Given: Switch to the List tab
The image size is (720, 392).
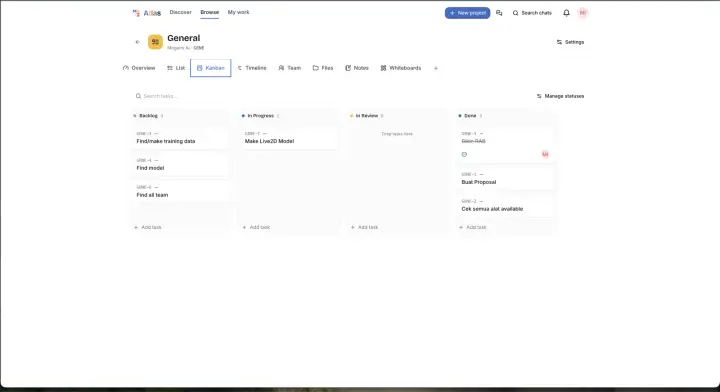Looking at the screenshot, I should point(176,68).
